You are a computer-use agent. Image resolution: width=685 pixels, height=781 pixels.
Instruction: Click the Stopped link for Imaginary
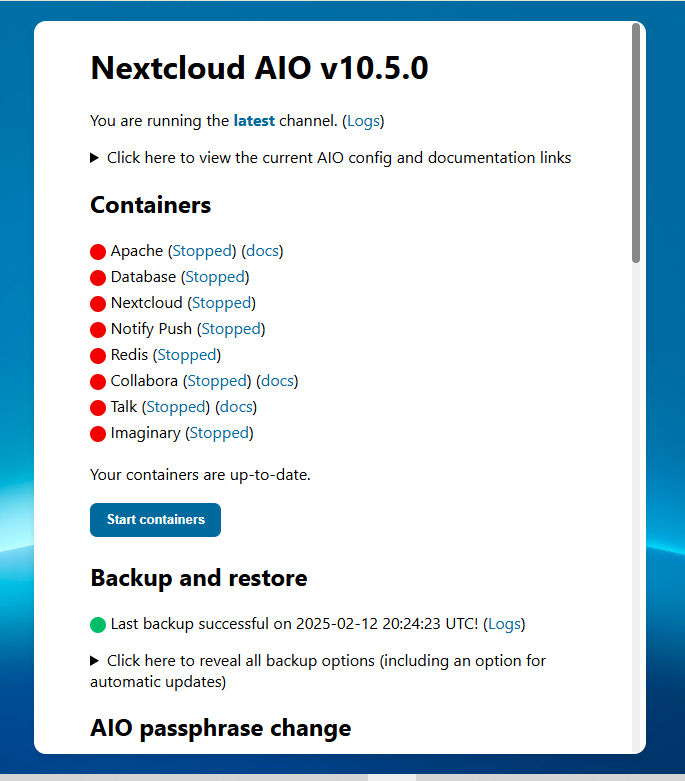tap(219, 433)
